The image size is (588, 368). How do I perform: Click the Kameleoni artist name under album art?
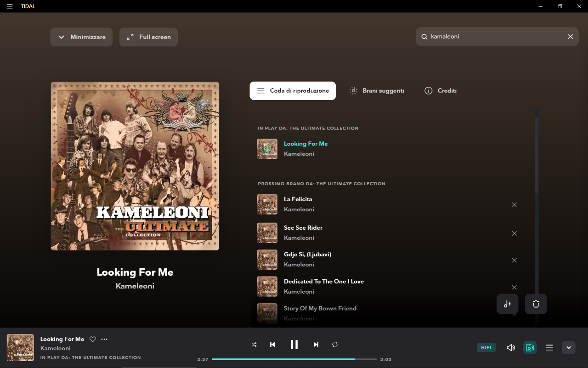click(x=135, y=286)
